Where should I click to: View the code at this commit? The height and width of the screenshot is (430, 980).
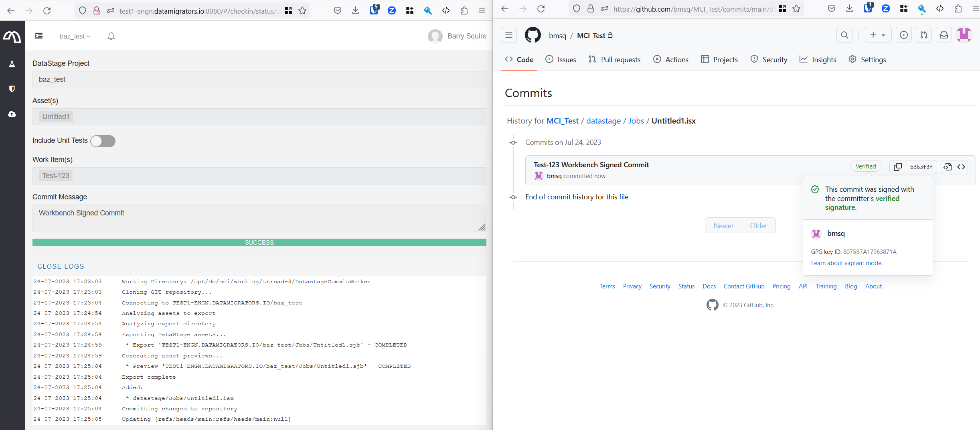point(947,167)
